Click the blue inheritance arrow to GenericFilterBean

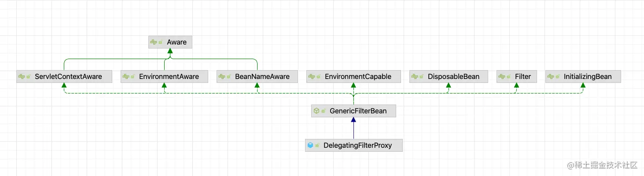pyautogui.click(x=353, y=128)
